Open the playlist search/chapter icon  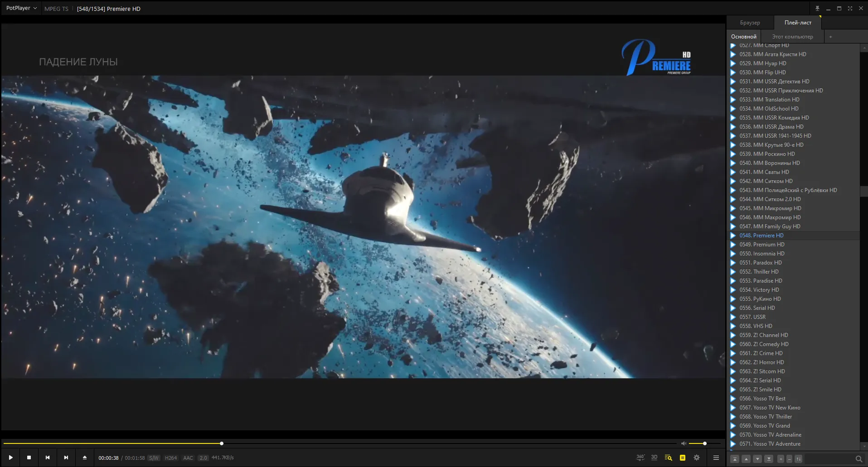[668, 457]
